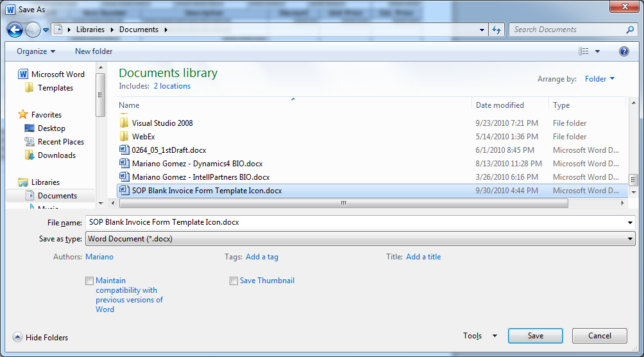
Task: Open the recent locations dropdown arrow
Action: pos(46,30)
